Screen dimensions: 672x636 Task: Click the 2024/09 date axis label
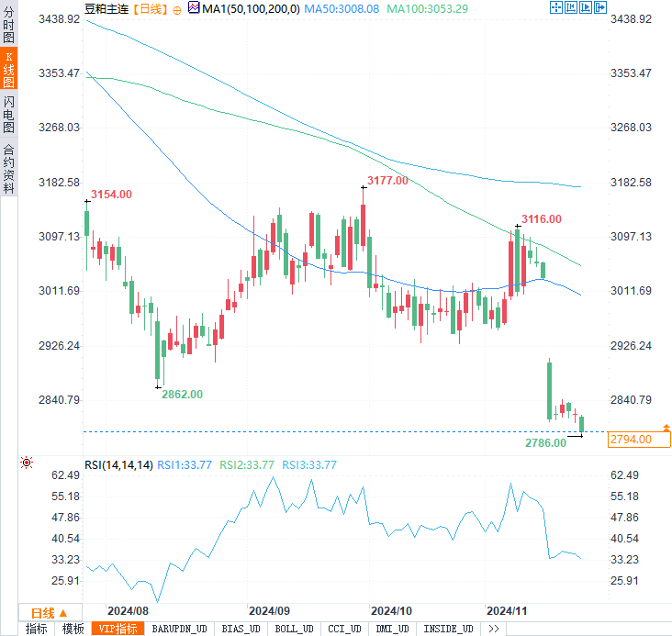[269, 610]
